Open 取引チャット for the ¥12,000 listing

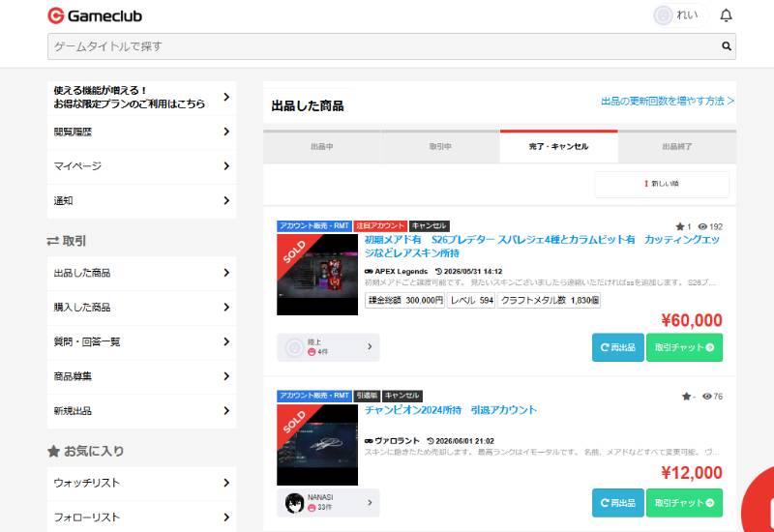point(684,503)
